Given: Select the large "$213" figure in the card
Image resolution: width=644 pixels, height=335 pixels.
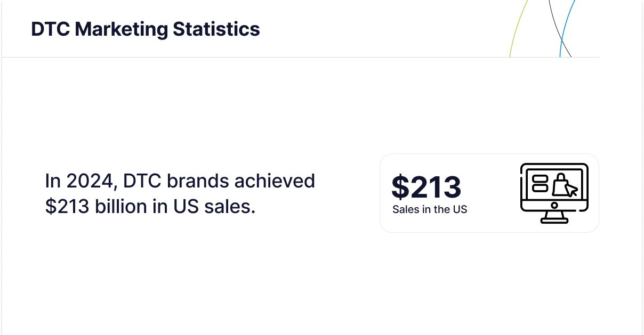Looking at the screenshot, I should pos(426,187).
